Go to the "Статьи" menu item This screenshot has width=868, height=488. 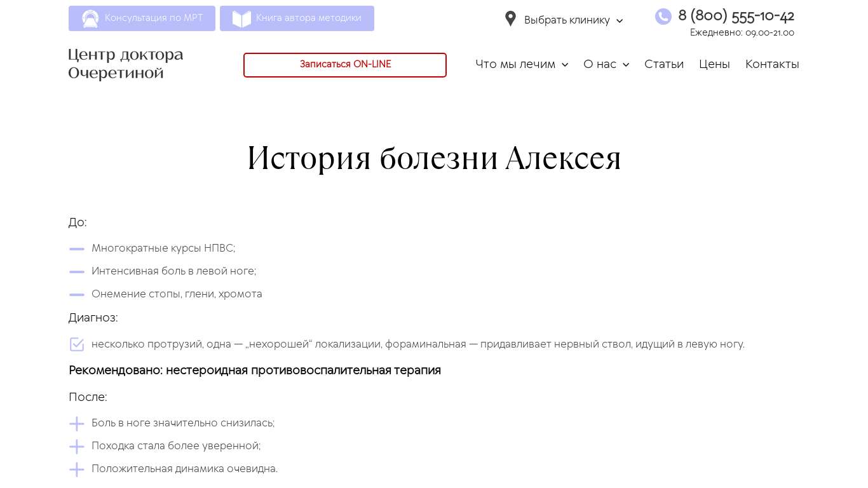(663, 64)
